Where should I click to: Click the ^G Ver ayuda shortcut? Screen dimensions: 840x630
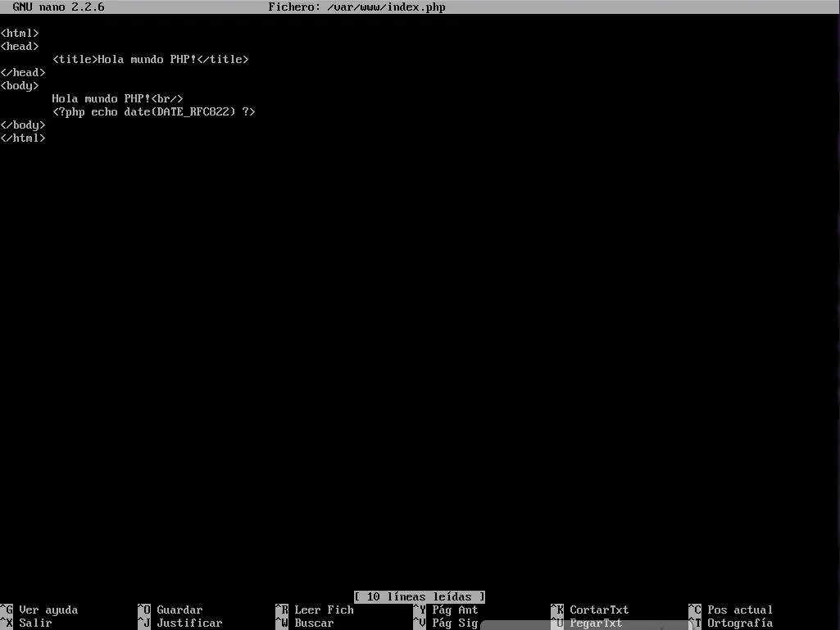(39, 610)
